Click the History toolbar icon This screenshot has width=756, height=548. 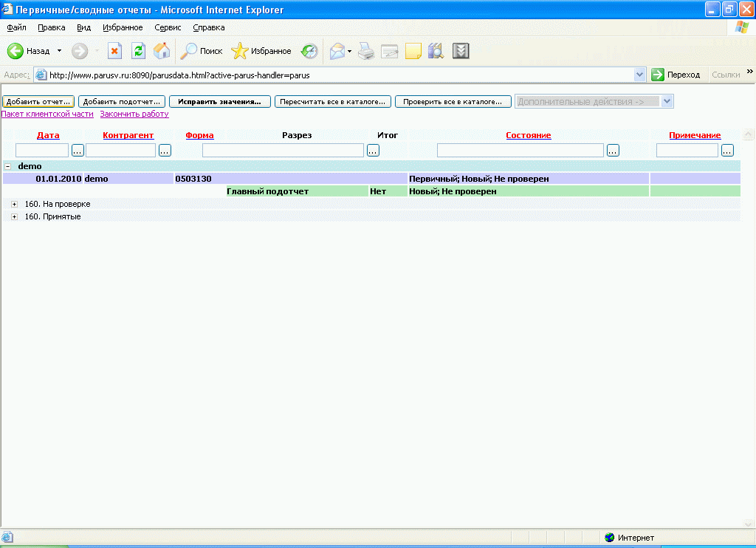tap(309, 51)
